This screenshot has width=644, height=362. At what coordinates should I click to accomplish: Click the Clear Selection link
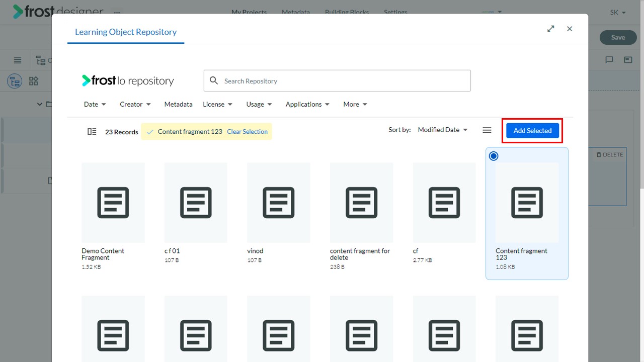(x=247, y=132)
